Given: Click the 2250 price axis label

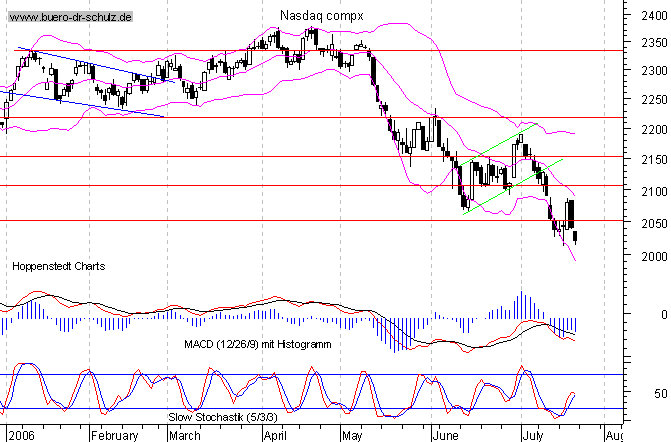Looking at the screenshot, I should [x=654, y=100].
